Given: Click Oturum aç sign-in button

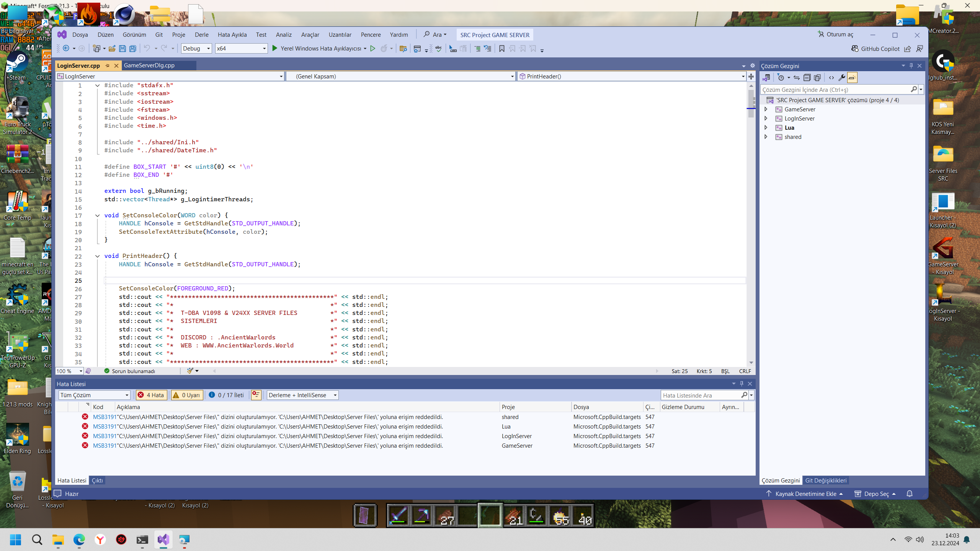Looking at the screenshot, I should (836, 34).
